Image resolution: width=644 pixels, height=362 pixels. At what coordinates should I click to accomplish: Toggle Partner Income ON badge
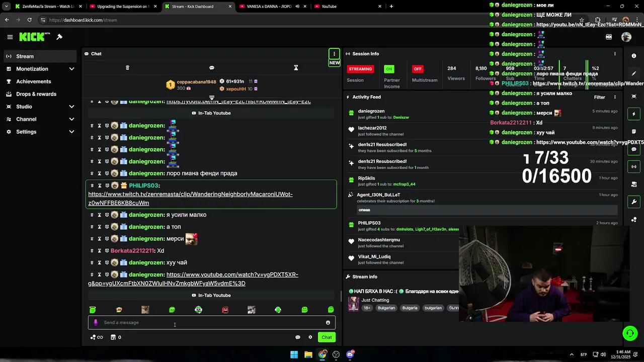click(389, 69)
